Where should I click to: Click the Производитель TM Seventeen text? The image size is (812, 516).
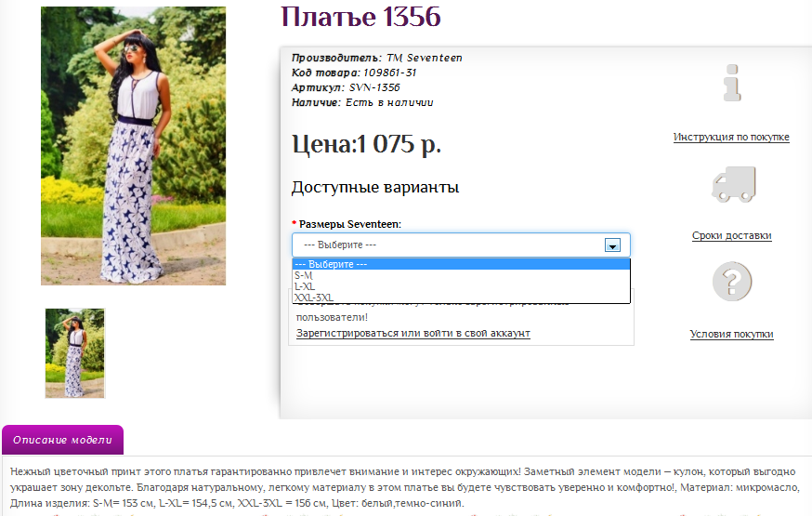[x=376, y=58]
